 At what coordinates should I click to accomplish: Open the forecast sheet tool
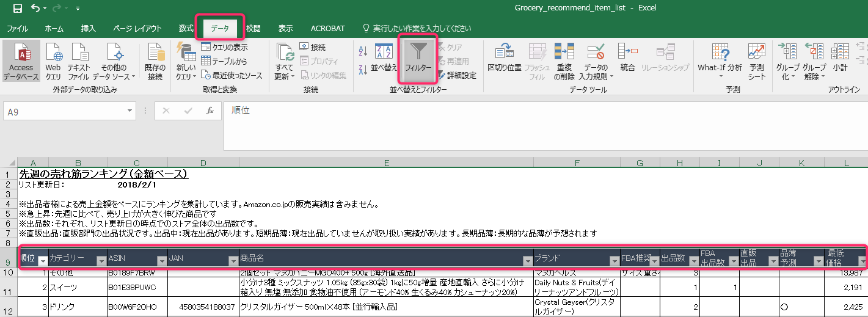coord(756,55)
